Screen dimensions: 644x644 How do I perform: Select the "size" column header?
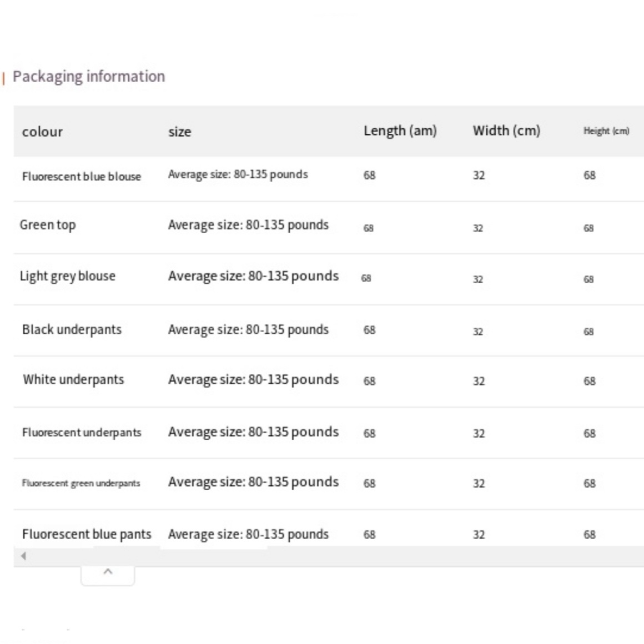179,132
